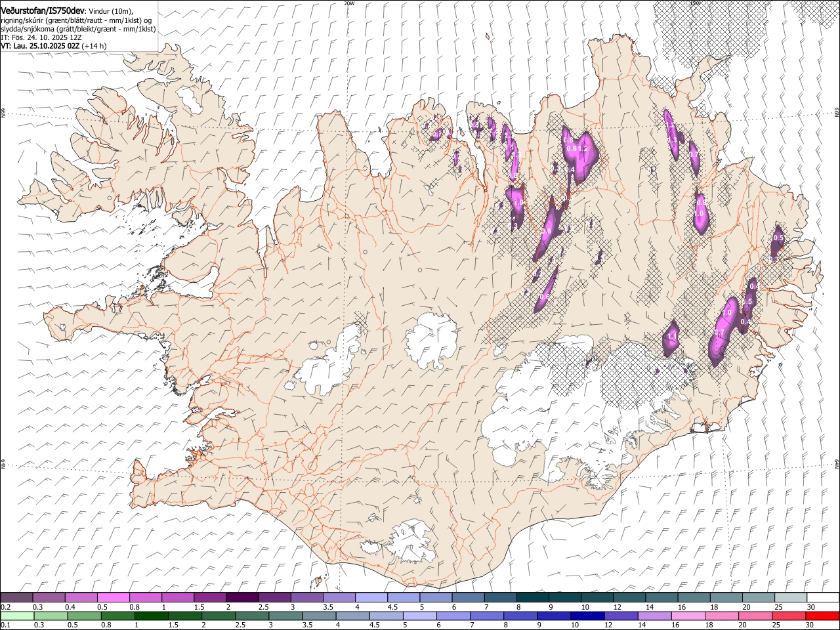Screen dimensions: 840x630
Task: Click the VT: Lau. 25.10.2025 02Z (+14 h) line
Action: (54, 46)
